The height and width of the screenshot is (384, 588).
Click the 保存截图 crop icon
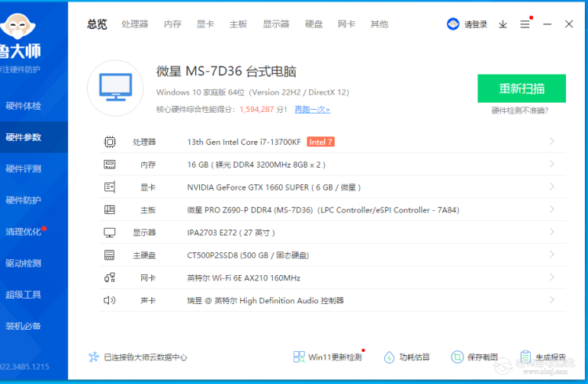457,357
